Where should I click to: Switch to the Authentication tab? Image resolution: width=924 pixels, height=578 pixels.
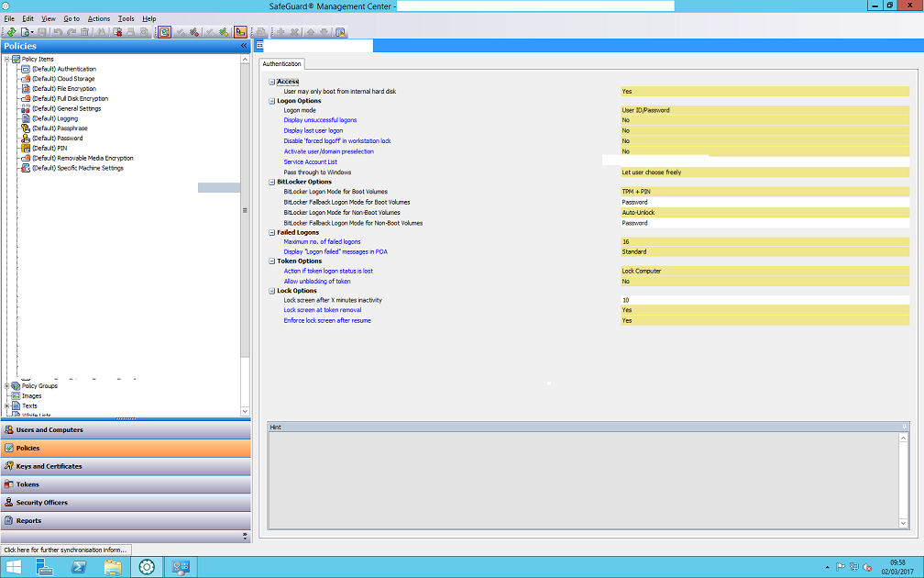coord(281,63)
